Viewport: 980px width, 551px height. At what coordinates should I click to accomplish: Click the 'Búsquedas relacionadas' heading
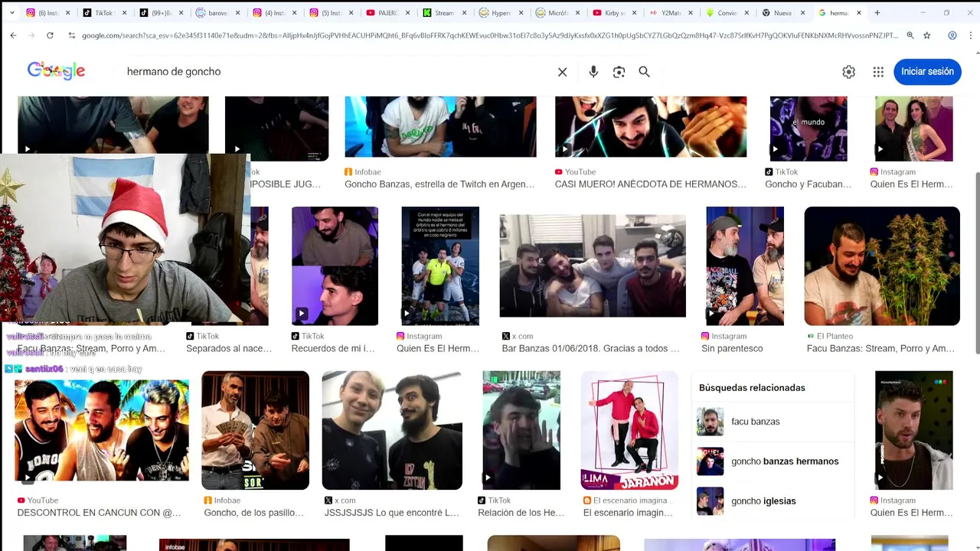[x=752, y=388]
